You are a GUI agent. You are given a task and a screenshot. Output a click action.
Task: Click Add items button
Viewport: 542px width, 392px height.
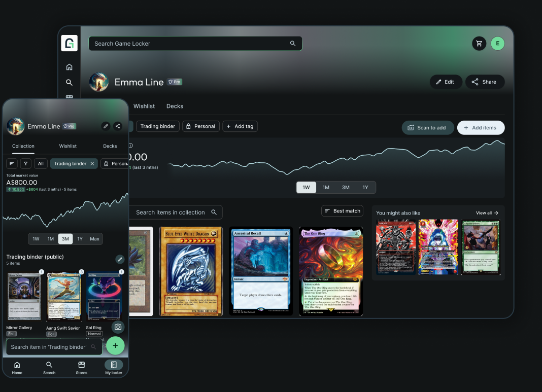click(x=481, y=128)
